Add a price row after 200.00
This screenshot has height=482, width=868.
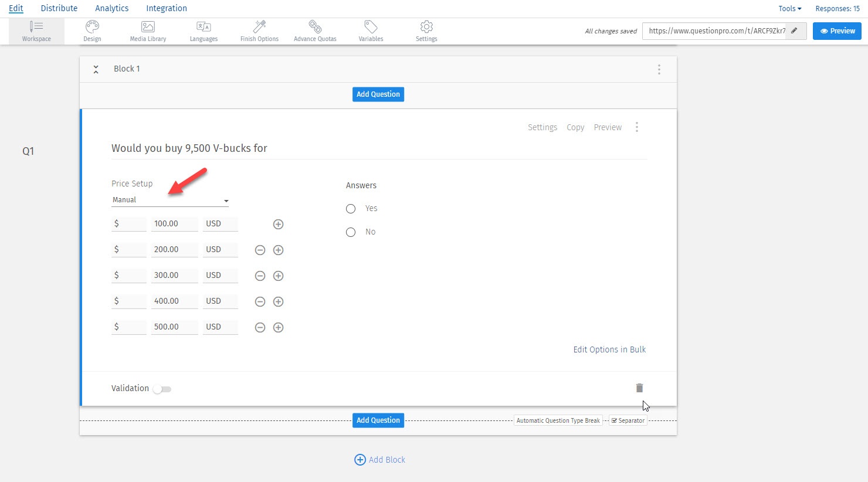279,250
